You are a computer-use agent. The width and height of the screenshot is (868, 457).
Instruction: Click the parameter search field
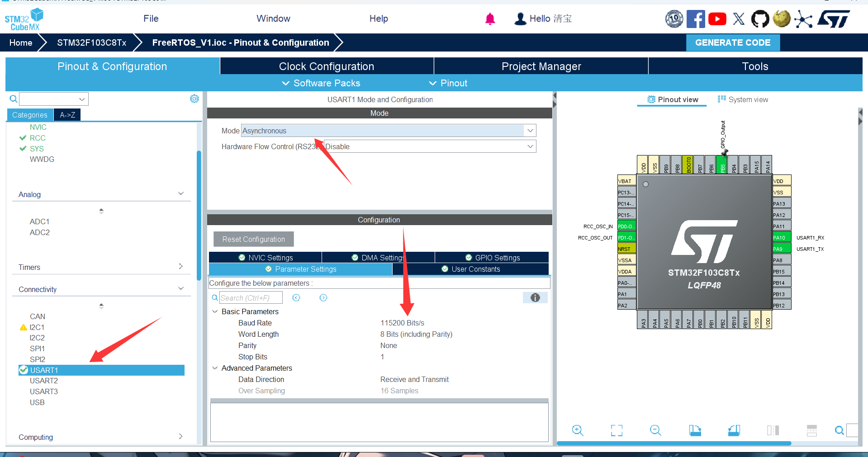[251, 297]
